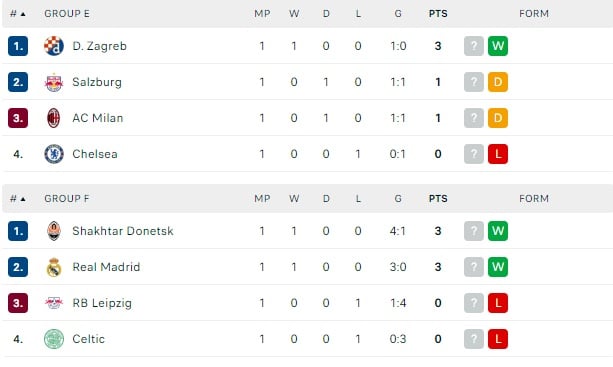
Task: Open the Shakhtar Donetsk team link
Action: pos(123,231)
